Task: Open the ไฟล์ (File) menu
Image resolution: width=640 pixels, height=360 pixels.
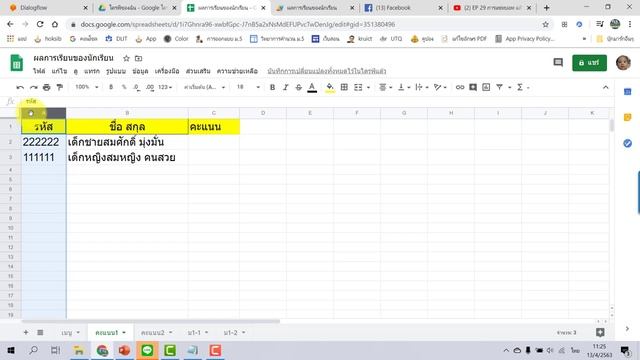Action: click(x=39, y=71)
